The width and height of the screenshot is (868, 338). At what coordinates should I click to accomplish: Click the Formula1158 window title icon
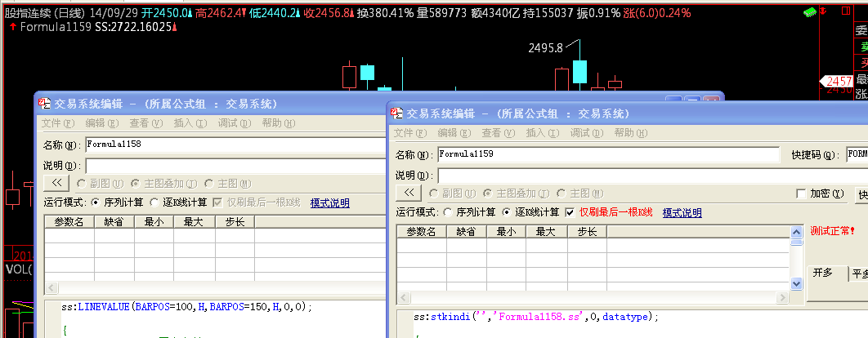44,104
